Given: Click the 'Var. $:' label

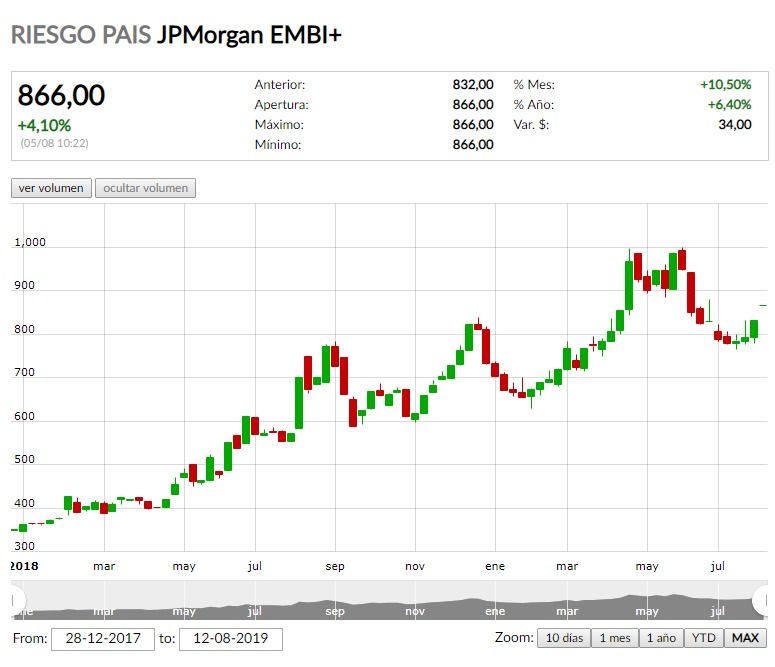Looking at the screenshot, I should [531, 125].
